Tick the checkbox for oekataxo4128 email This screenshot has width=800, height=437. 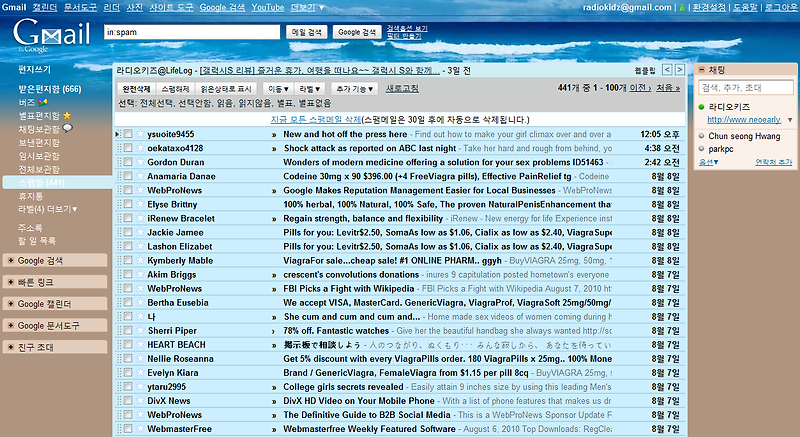tap(128, 148)
